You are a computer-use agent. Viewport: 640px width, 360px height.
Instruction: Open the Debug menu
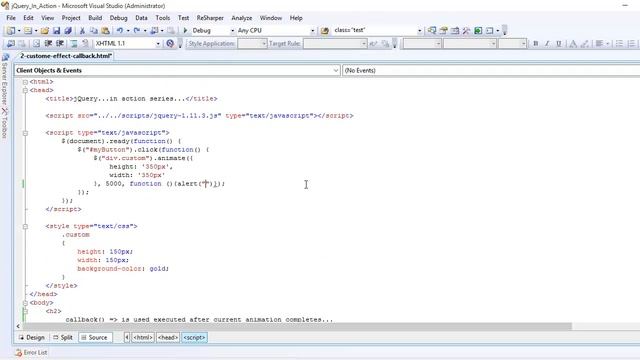tap(118, 18)
